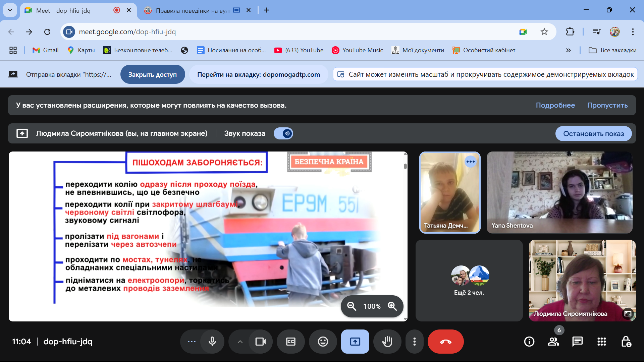This screenshot has width=644, height=362.
Task: Open Gmail bookmark
Action: 45,50
